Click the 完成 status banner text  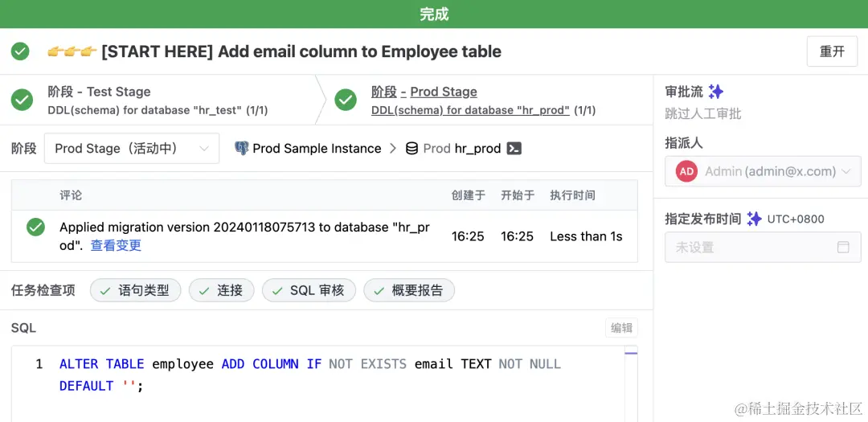pyautogui.click(x=434, y=14)
